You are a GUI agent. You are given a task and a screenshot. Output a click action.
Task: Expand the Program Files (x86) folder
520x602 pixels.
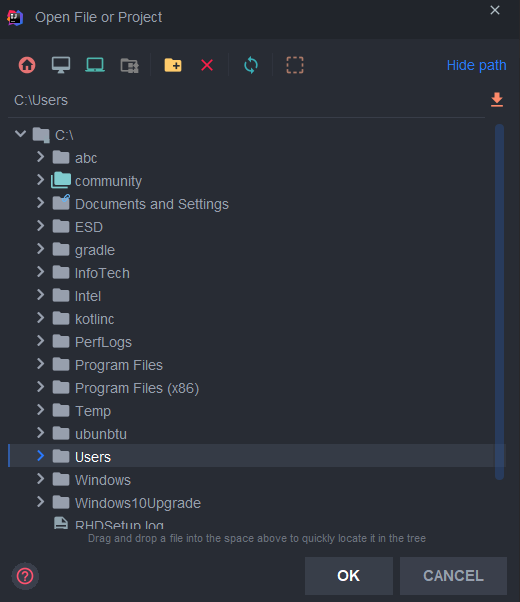point(40,387)
